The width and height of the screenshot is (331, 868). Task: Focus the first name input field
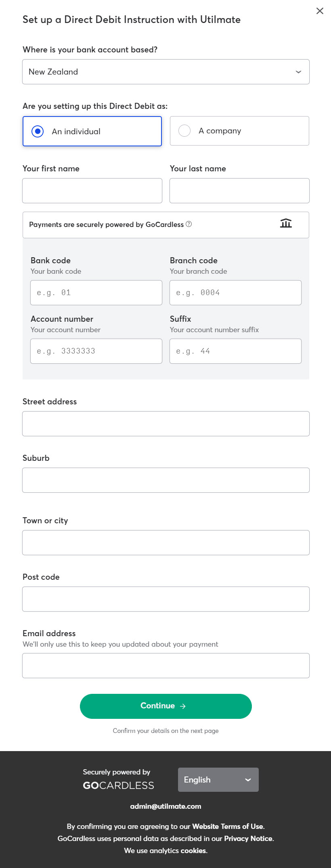(x=92, y=191)
